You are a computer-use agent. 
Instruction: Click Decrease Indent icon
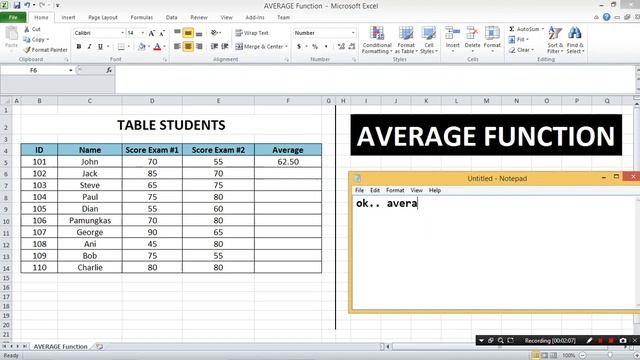pyautogui.click(x=214, y=47)
